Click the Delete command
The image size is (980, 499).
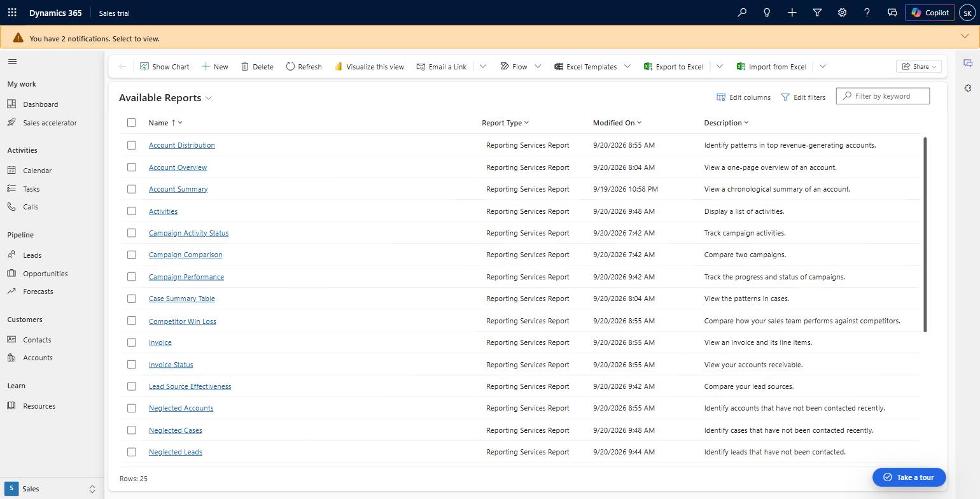[x=257, y=67]
